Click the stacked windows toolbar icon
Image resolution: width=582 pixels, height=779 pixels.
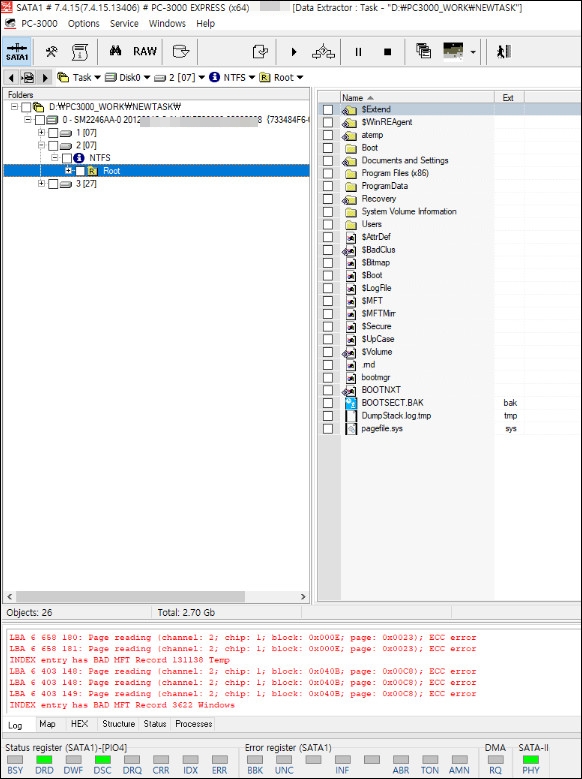[x=423, y=51]
